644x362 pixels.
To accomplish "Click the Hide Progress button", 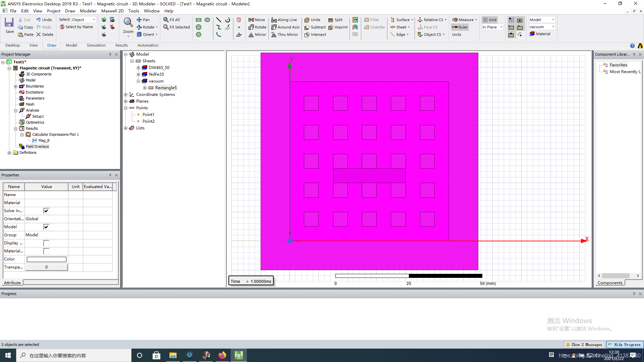I will 625,345.
